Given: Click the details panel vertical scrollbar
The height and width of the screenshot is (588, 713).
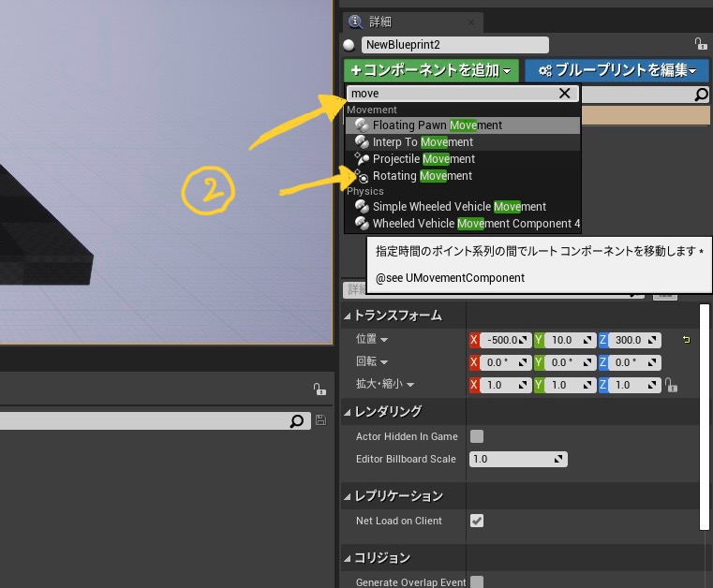Looking at the screenshot, I should click(x=705, y=421).
